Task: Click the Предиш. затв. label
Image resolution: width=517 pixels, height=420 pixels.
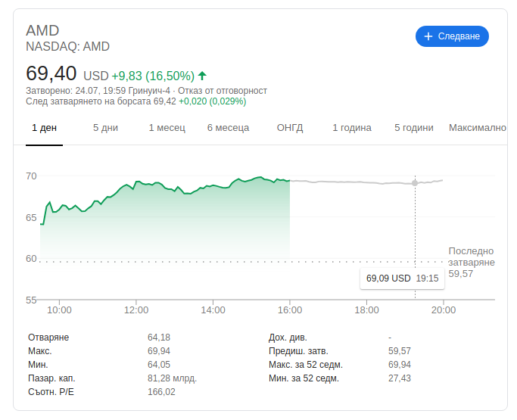Action: 298,351
